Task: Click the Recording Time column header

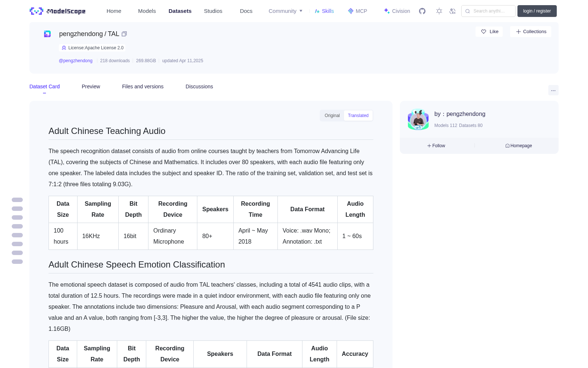Action: (255, 209)
